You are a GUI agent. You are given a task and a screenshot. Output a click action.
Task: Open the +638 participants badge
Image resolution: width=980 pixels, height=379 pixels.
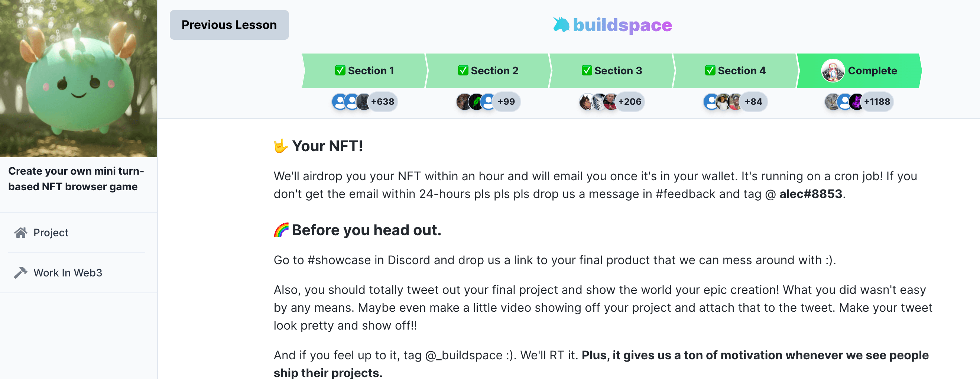(383, 102)
